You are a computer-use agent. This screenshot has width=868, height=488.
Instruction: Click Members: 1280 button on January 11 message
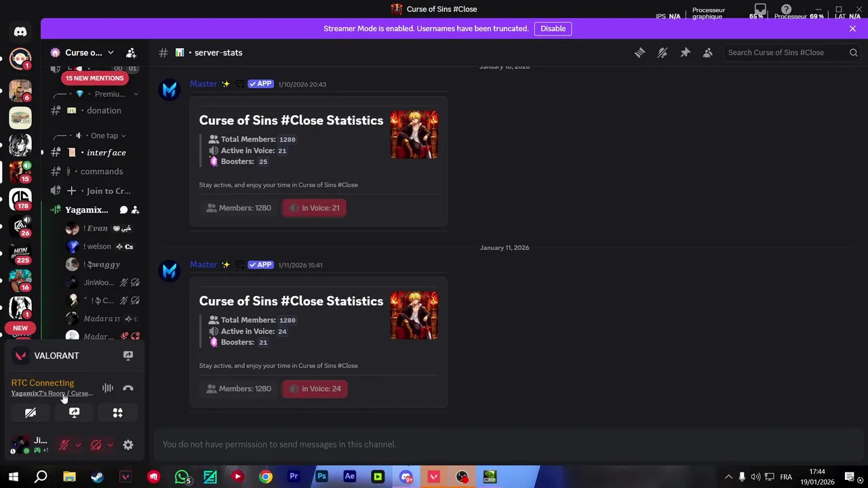pos(239,388)
